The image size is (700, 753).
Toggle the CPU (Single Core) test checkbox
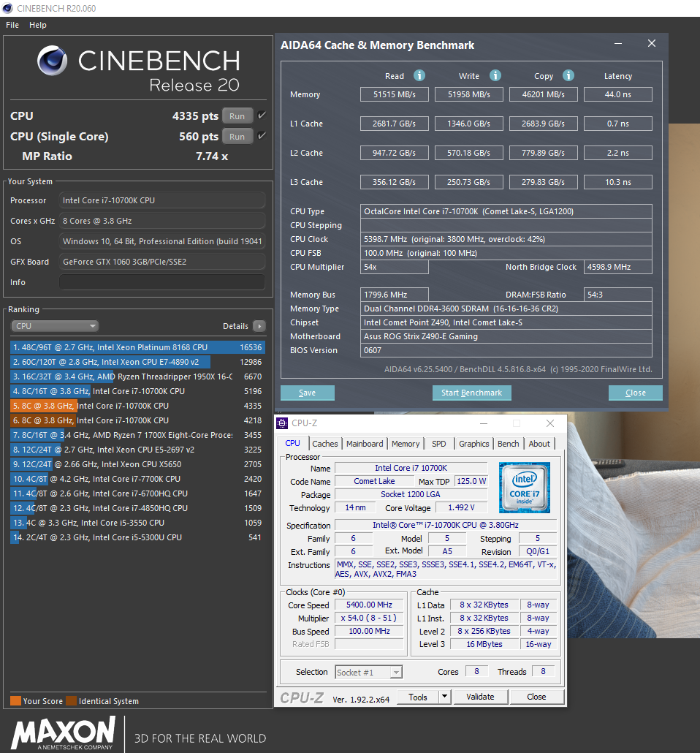262,136
